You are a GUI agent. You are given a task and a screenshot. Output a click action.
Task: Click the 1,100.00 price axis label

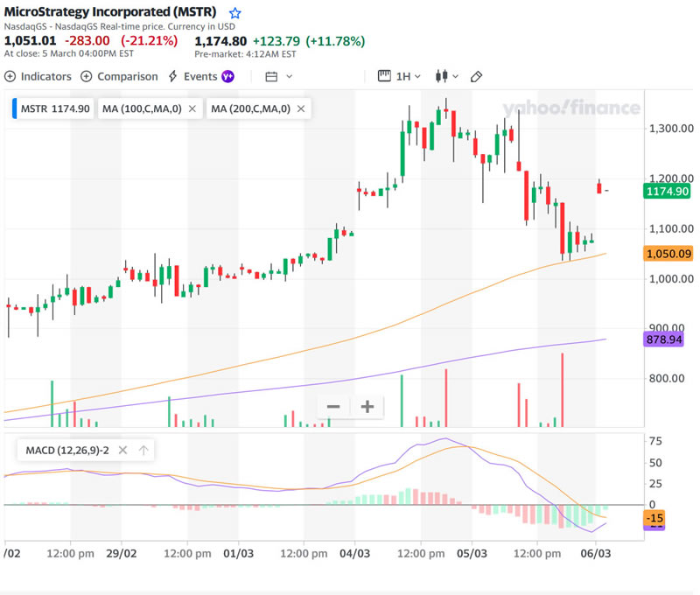point(671,228)
